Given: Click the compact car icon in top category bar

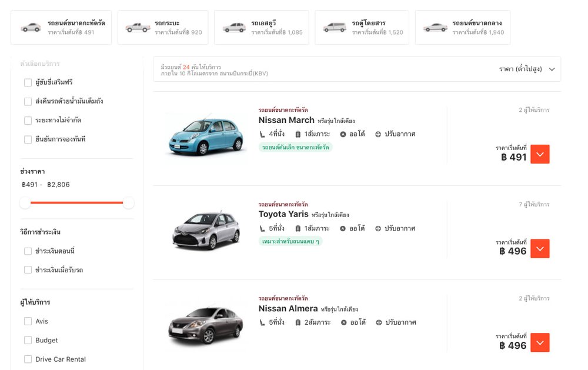Looking at the screenshot, I should click(31, 27).
